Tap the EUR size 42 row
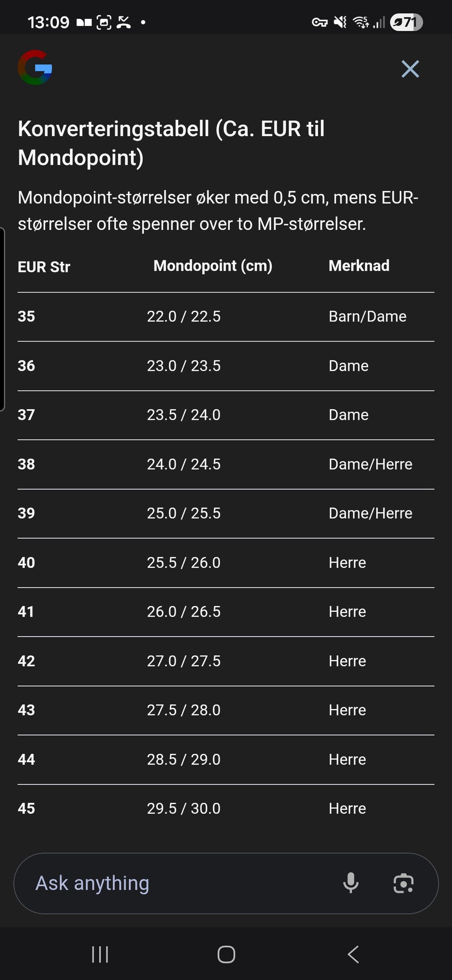The height and width of the screenshot is (980, 452). (x=26, y=661)
